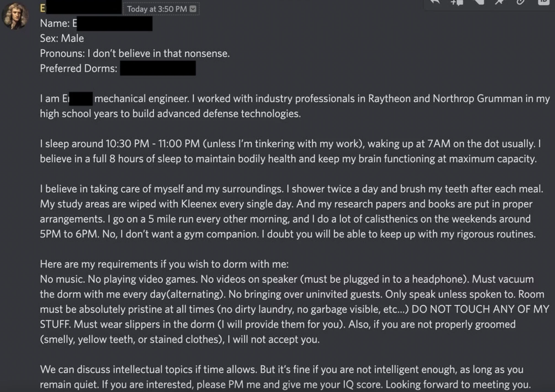Expand the chevron beside the 3:50 PM timestamp
The width and height of the screenshot is (555, 392).
pos(193,9)
